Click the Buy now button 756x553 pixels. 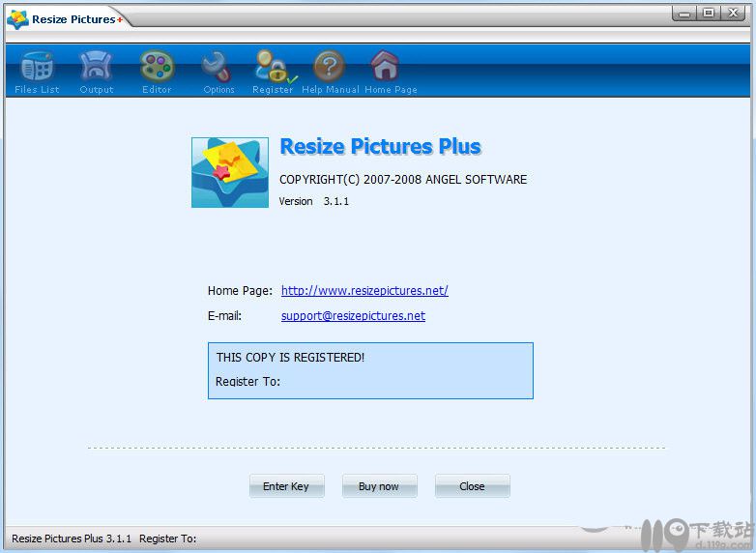(x=379, y=486)
